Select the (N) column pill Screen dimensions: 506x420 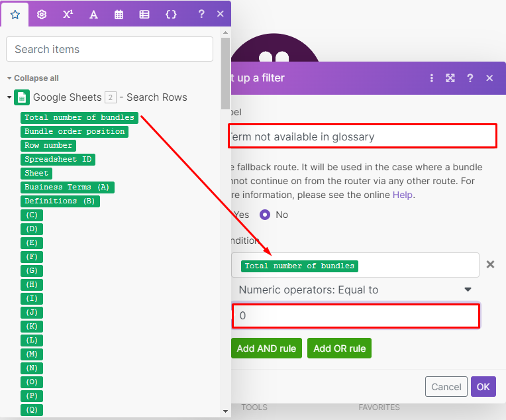point(32,368)
